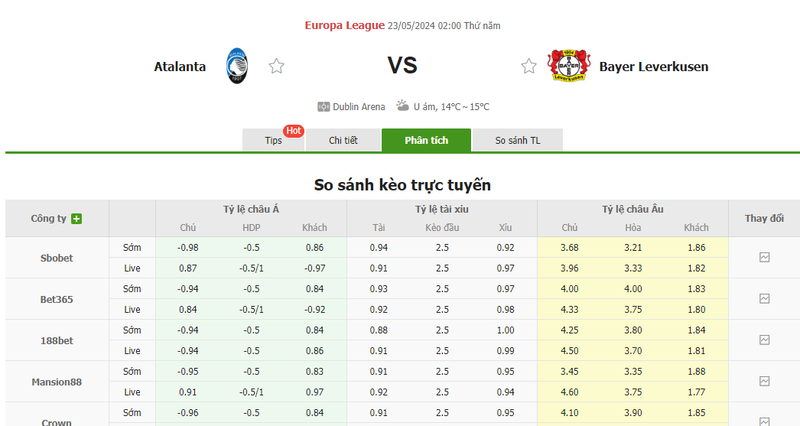Image resolution: width=800 pixels, height=426 pixels.
Task: Open the Chi tiết tab
Action: point(343,140)
